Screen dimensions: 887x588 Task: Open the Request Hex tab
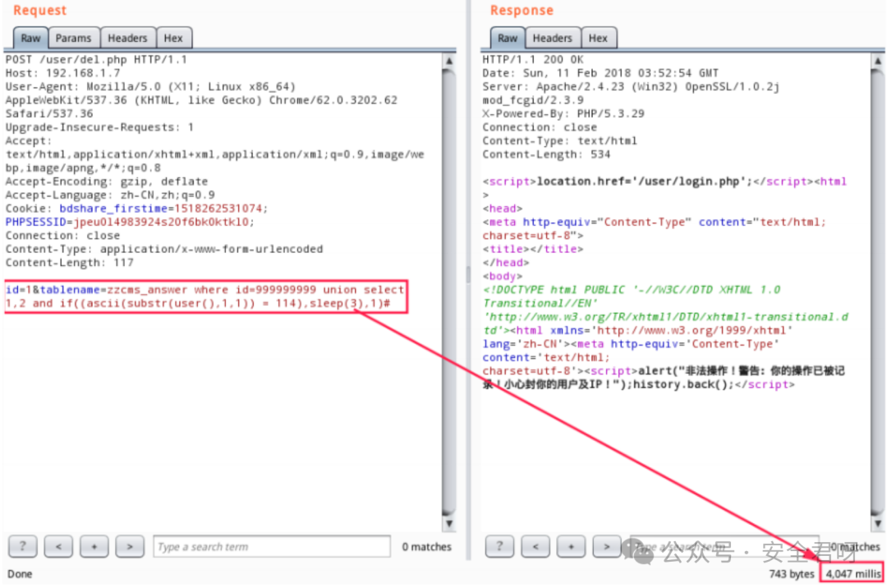173,38
